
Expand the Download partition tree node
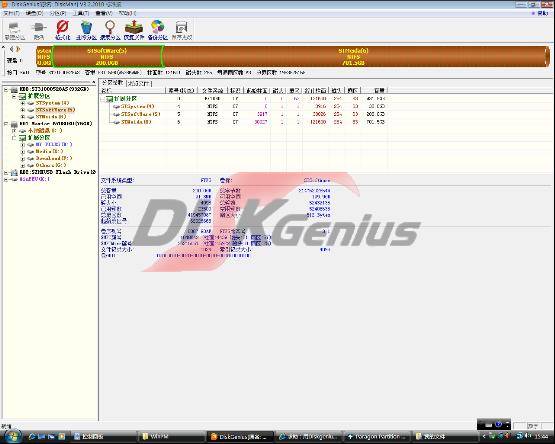point(23,158)
